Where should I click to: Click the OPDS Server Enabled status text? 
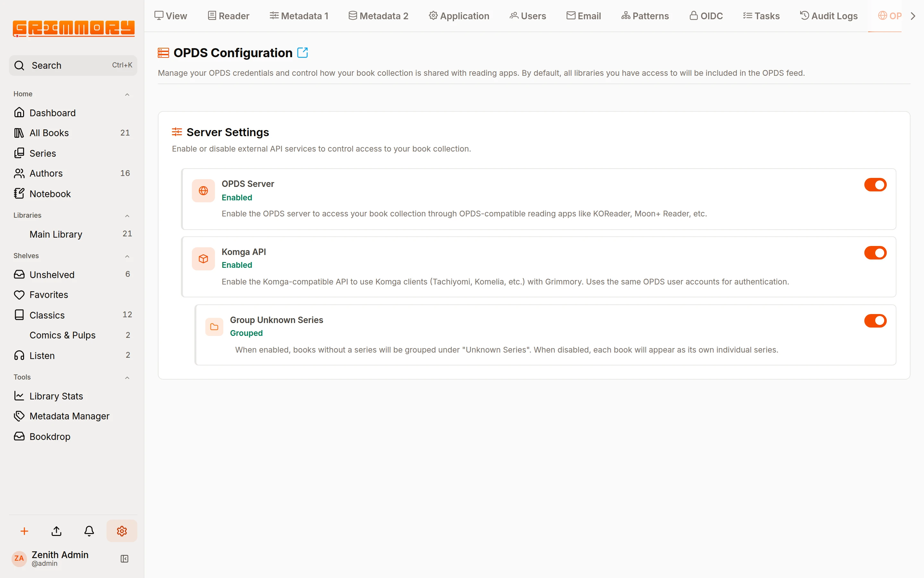point(237,197)
